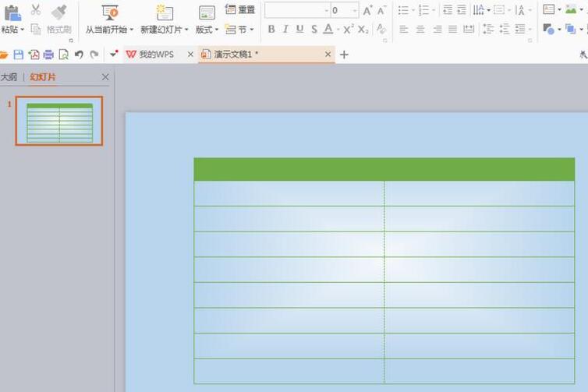Image resolution: width=588 pixels, height=392 pixels.
Task: Toggle Bold formatting
Action: click(x=271, y=29)
